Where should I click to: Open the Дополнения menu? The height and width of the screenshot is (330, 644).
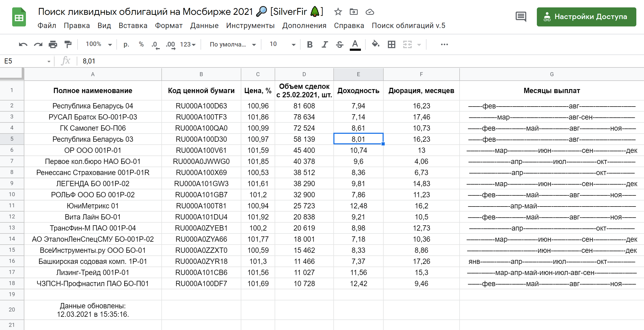[304, 26]
